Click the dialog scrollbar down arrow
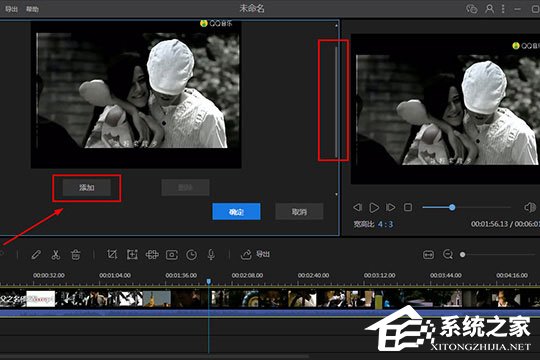The image size is (540, 360). [x=336, y=194]
